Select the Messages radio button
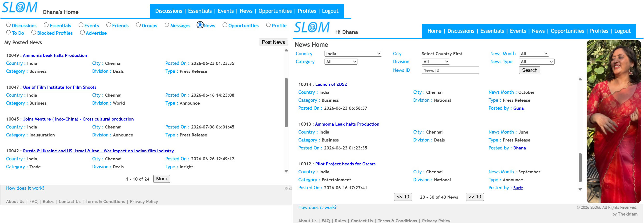 tap(167, 25)
